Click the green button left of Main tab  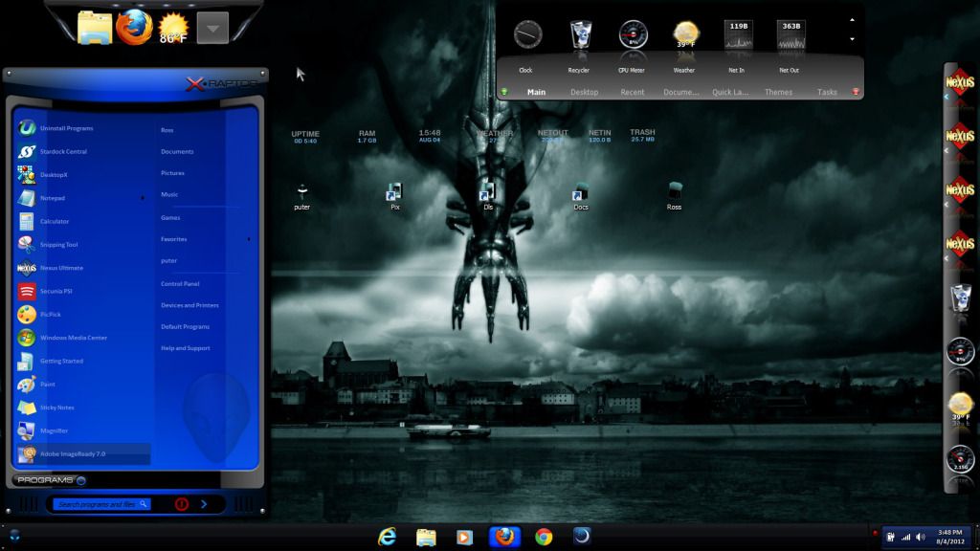[504, 92]
